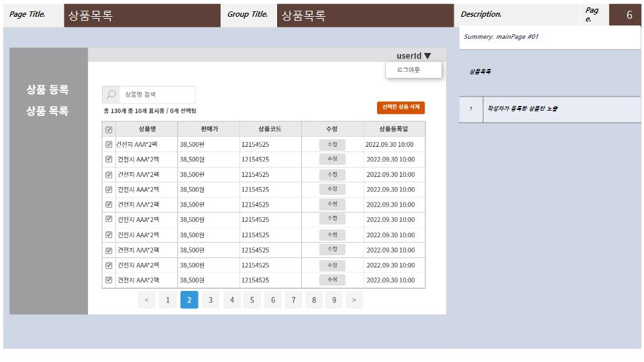Choose 로그아웃 from the user menu
Image resolution: width=644 pixels, height=362 pixels.
pos(413,70)
